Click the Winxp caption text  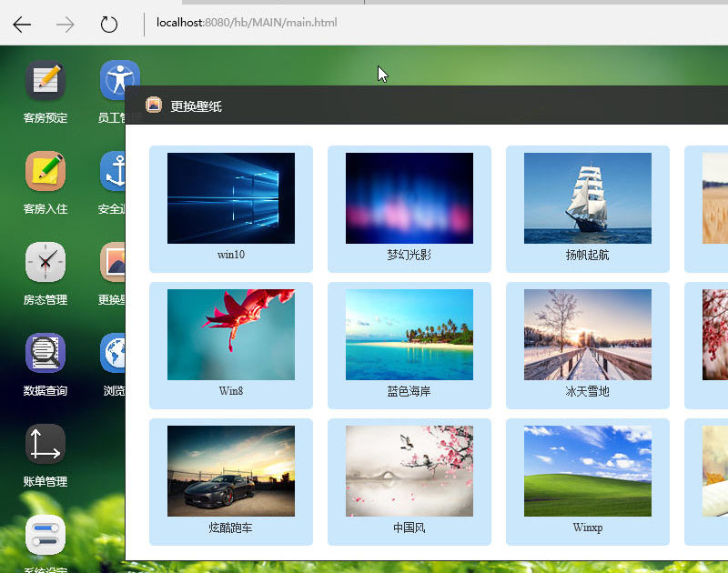[x=587, y=528]
